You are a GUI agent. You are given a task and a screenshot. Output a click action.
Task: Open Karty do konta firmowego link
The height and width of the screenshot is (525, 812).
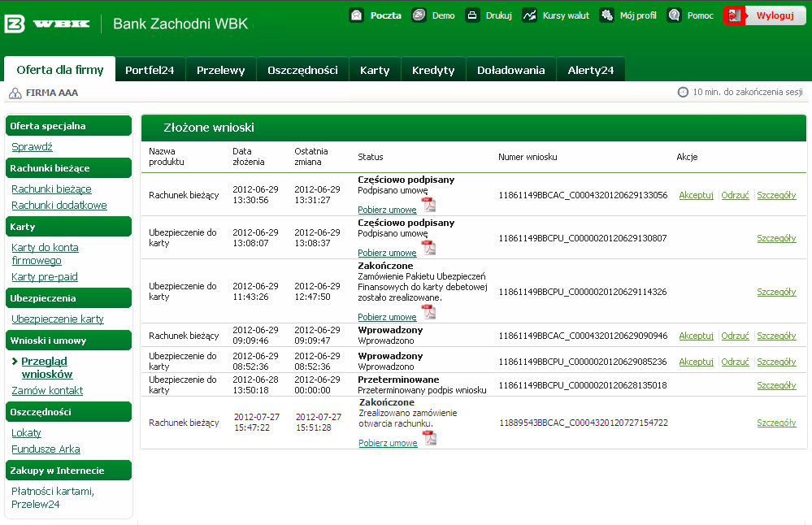pos(45,254)
